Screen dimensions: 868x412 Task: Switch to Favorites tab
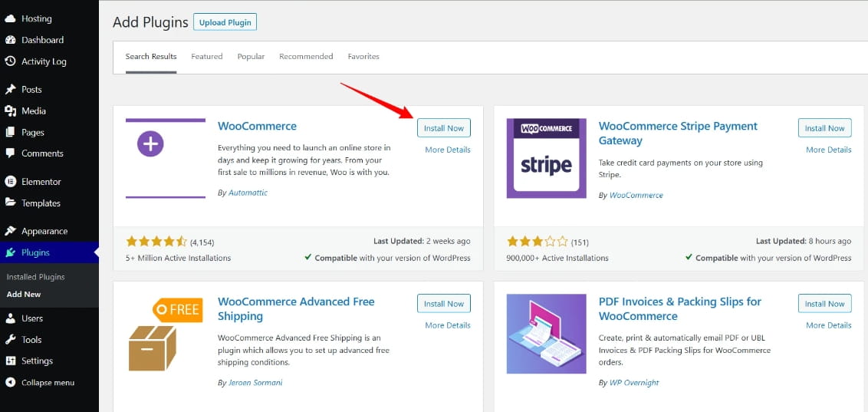363,57
